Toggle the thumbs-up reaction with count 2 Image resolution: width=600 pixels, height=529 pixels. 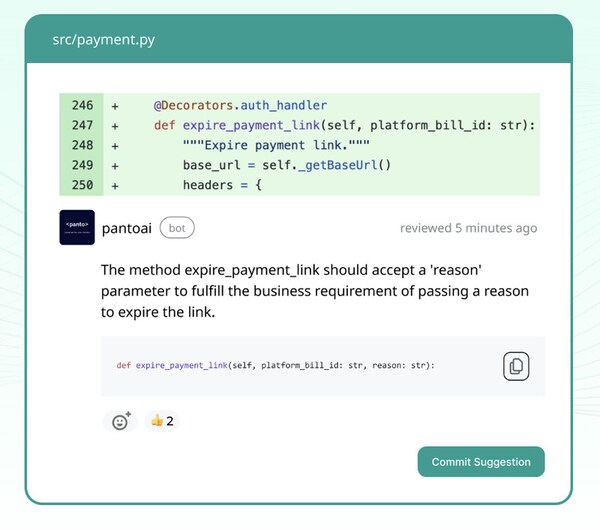pos(160,421)
